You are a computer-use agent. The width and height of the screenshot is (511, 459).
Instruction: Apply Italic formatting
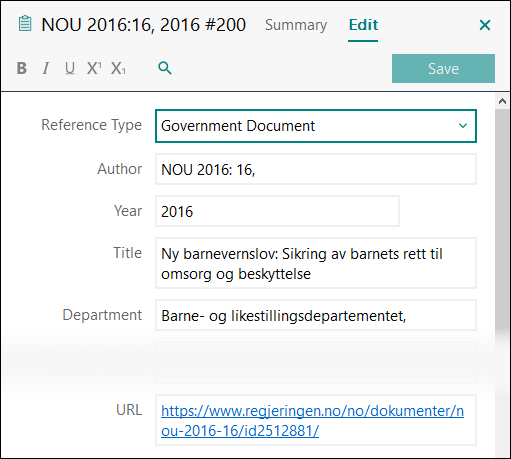[46, 68]
